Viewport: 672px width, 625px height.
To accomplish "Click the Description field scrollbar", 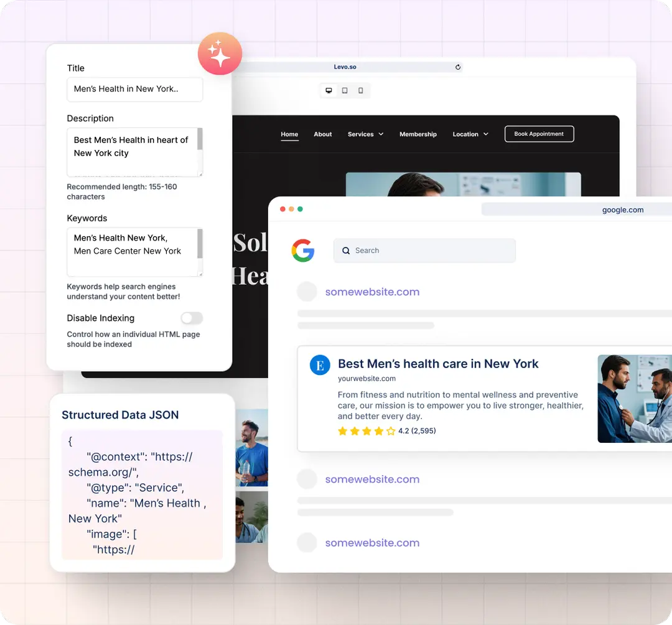I will coord(200,139).
